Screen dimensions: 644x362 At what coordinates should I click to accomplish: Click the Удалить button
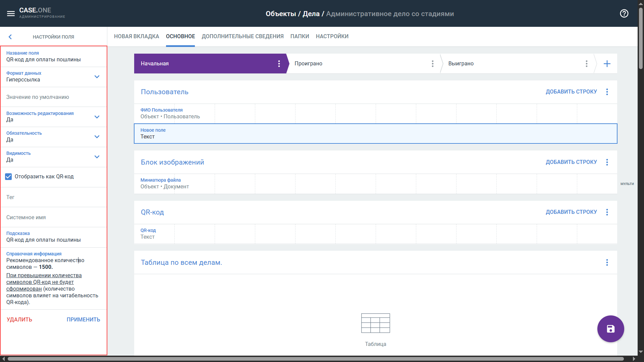19,319
